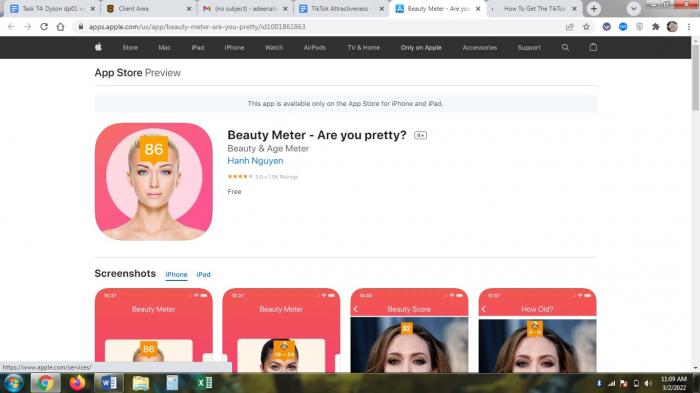The height and width of the screenshot is (393, 700).
Task: Open the AirPods menu item
Action: [315, 47]
